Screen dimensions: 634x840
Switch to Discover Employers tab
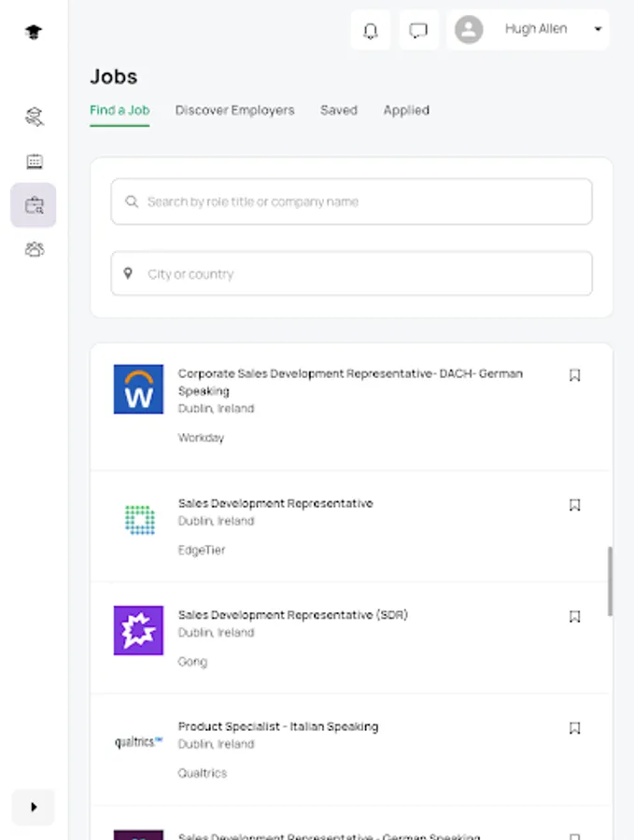point(234,110)
